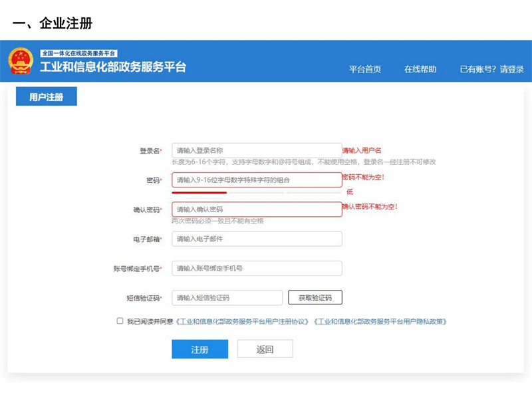Focus the 短信验证码 input field
This screenshot has height=399, width=532.
click(x=227, y=297)
